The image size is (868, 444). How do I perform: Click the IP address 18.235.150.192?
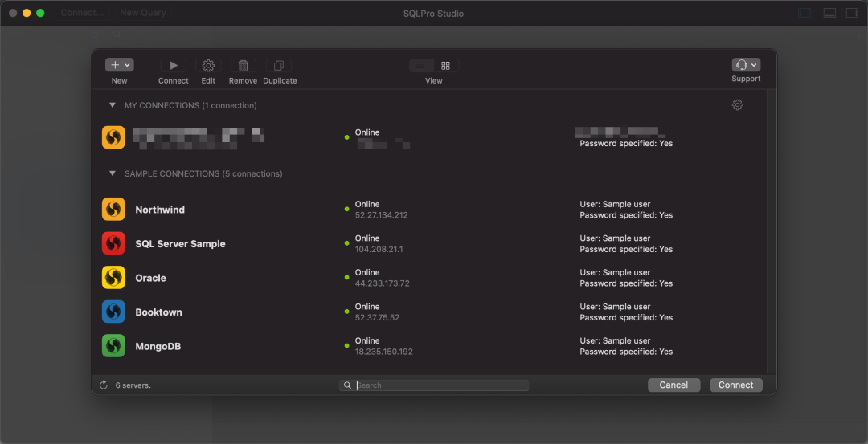click(384, 352)
